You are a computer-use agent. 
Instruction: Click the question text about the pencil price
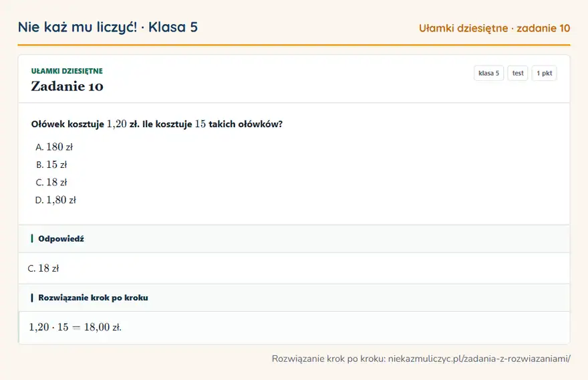coord(157,124)
